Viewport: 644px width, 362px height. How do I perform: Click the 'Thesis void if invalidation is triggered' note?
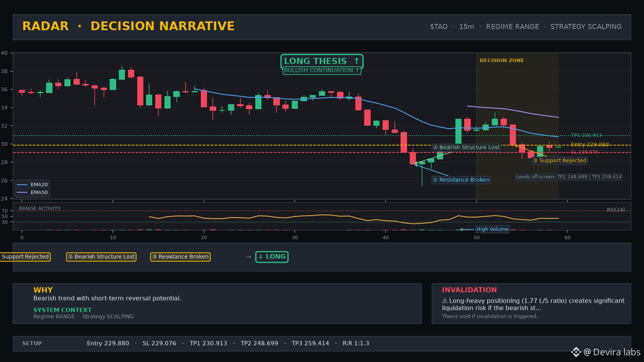490,316
